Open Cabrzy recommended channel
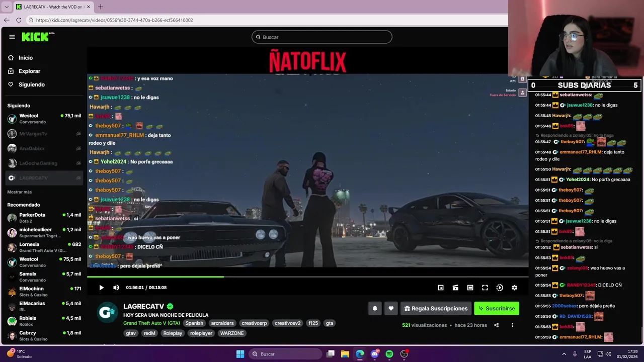 (x=44, y=336)
